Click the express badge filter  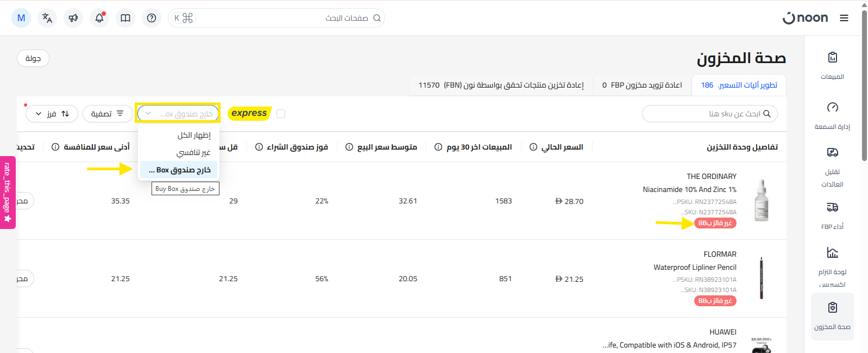tap(249, 113)
